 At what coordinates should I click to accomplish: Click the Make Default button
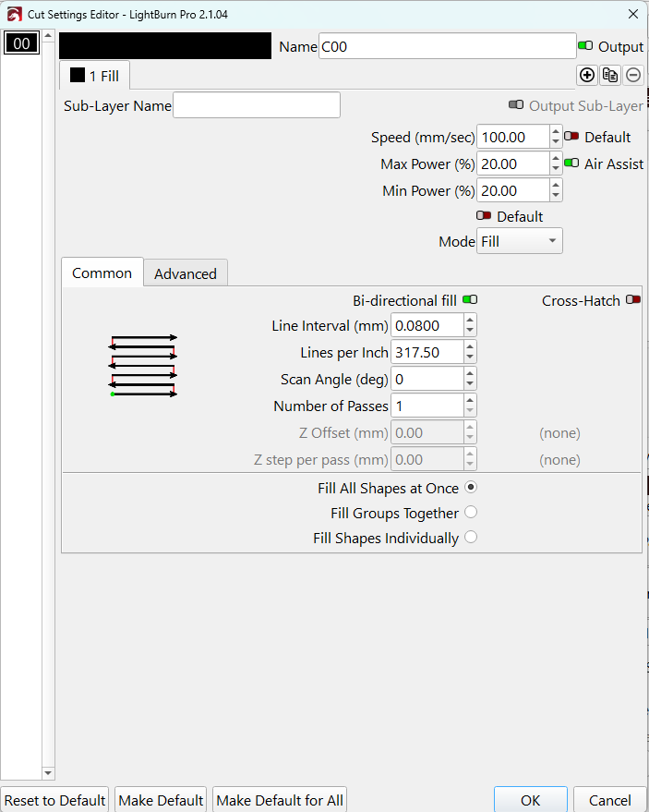point(161,800)
